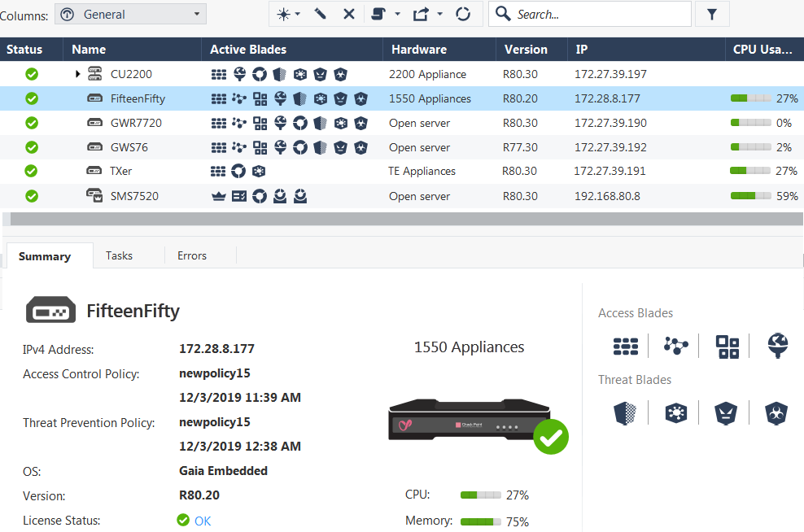Open dropdown arrow next to Actions icon
Image resolution: width=804 pixels, height=532 pixels.
(439, 15)
